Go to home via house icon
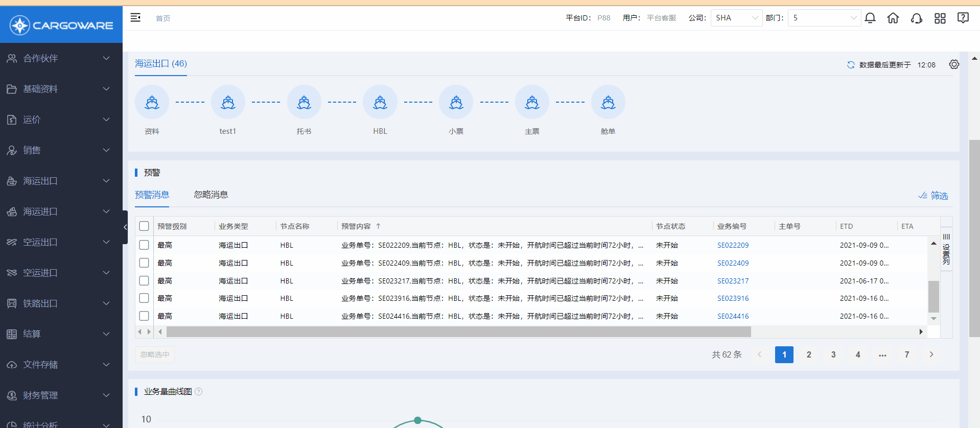Screen dimensions: 980x428 893,18
